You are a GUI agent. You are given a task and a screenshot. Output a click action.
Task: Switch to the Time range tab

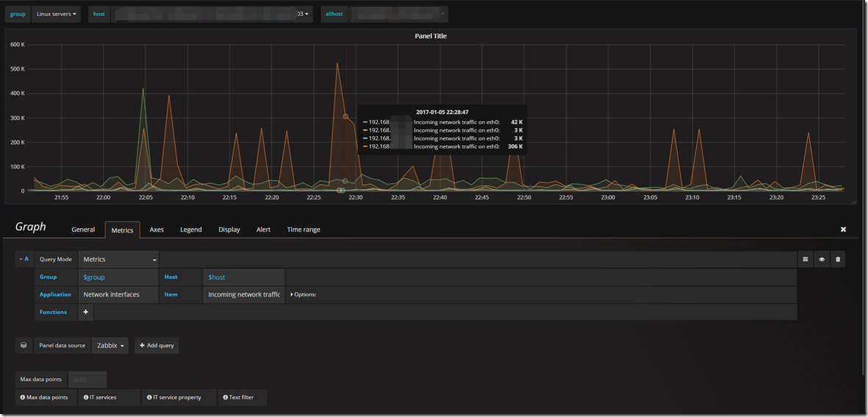304,229
